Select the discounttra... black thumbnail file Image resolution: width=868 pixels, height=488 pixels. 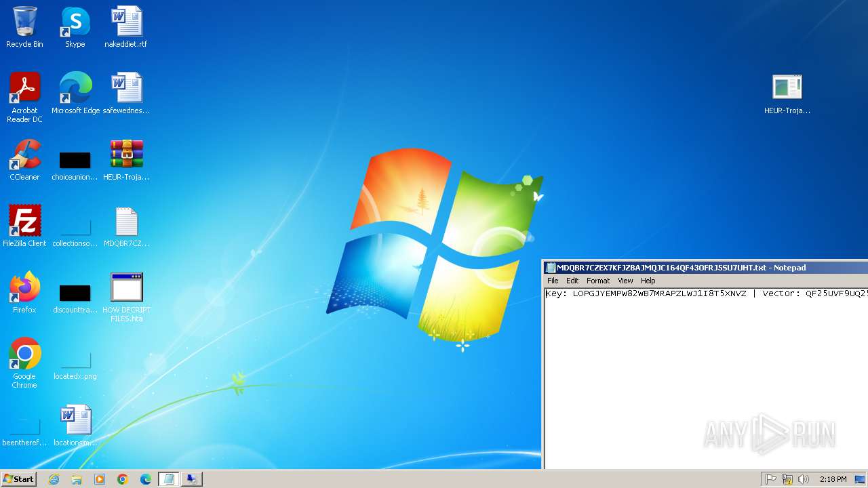(75, 299)
